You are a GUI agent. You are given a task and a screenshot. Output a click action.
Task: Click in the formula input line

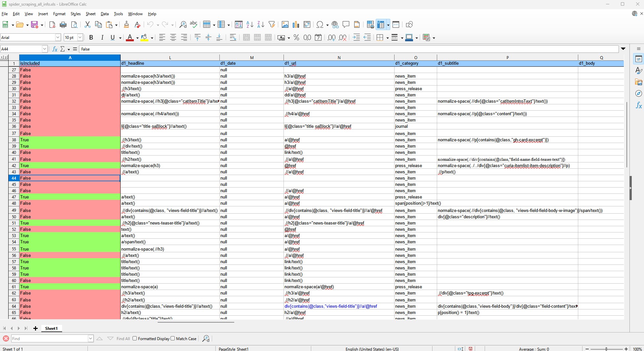349,49
